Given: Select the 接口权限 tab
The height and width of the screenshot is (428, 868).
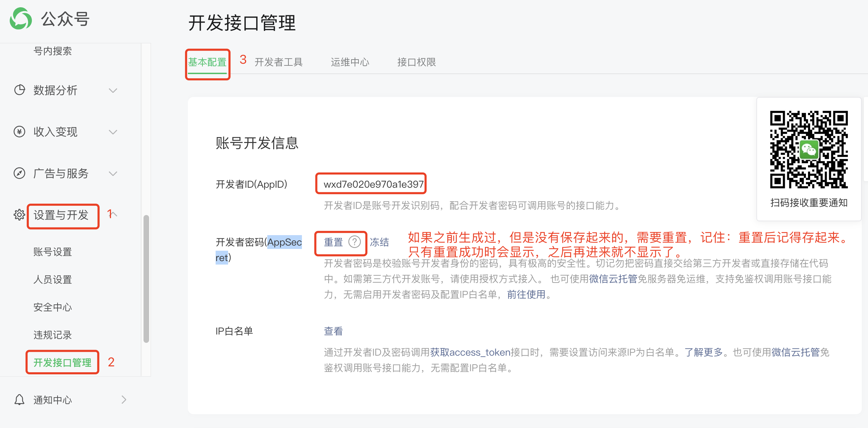Looking at the screenshot, I should pyautogui.click(x=416, y=62).
